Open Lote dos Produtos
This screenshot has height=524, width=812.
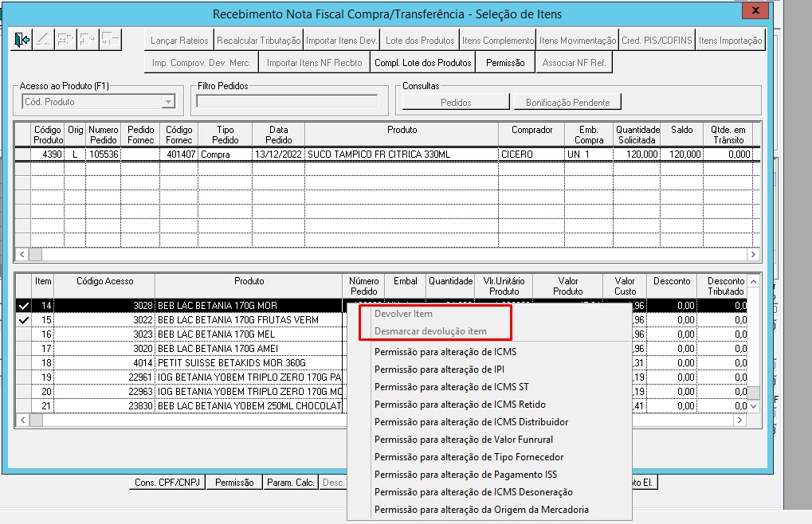coord(419,41)
